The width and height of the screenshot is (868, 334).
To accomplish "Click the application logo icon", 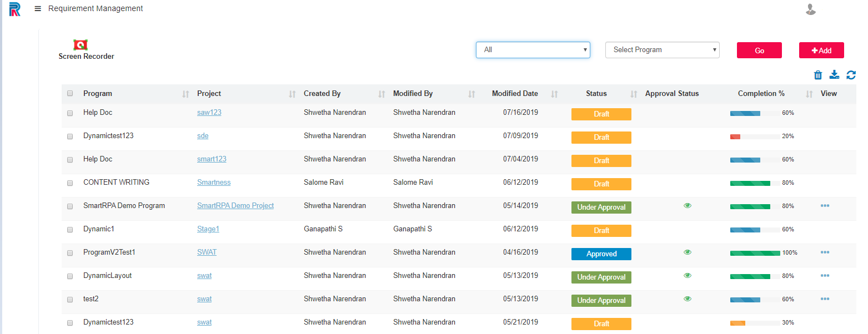I will point(15,9).
